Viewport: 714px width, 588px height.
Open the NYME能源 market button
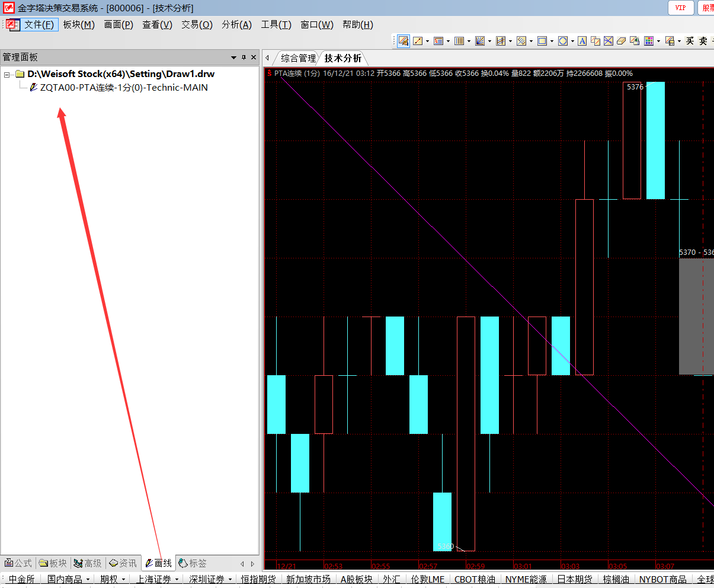click(x=526, y=579)
